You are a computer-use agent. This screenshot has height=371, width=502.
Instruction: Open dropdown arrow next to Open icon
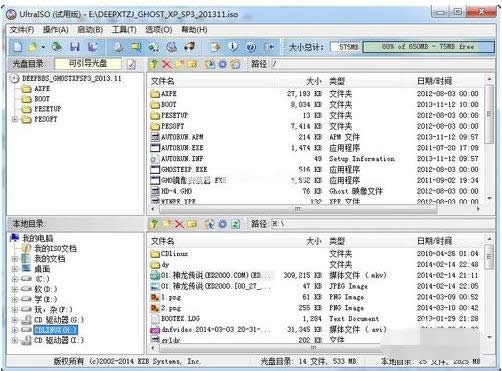point(43,47)
